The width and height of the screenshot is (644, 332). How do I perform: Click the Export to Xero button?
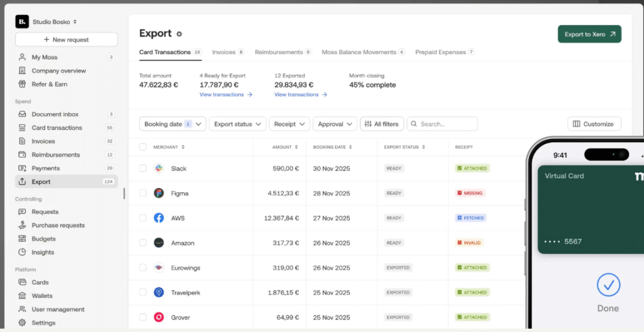pos(589,34)
